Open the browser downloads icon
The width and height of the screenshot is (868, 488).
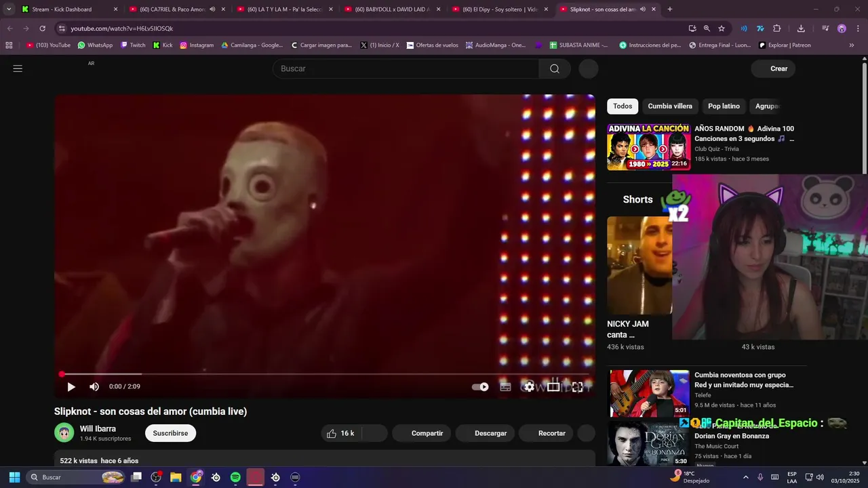(x=801, y=28)
